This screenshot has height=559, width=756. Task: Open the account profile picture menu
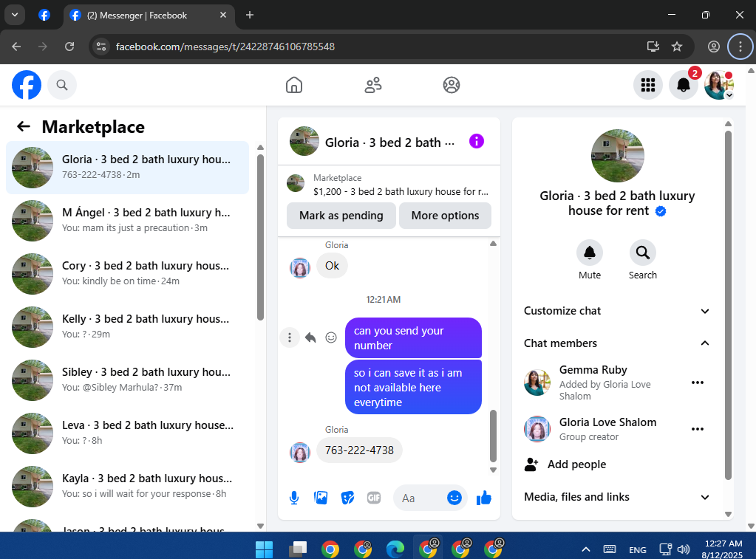[x=719, y=85]
